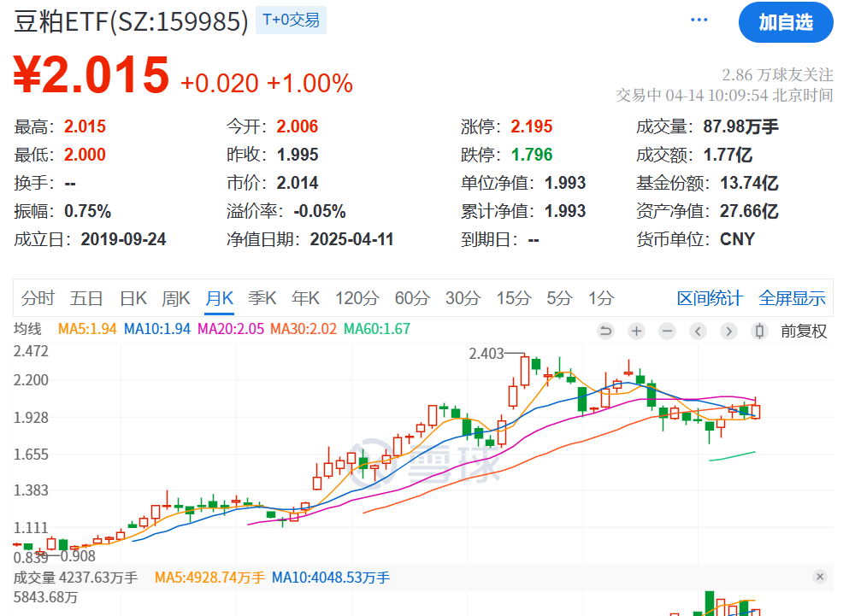Click the chart reset/undo arrow icon

[x=606, y=331]
